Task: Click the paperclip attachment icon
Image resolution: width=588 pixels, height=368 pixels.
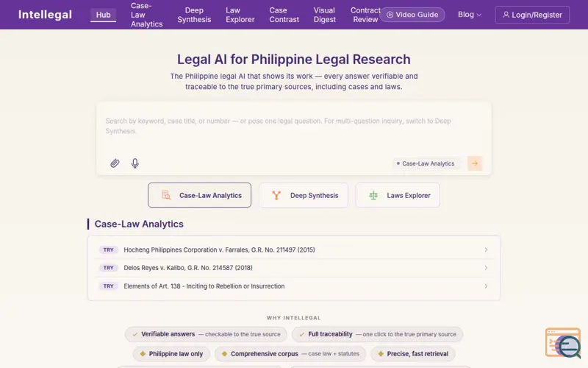Action: [x=115, y=163]
